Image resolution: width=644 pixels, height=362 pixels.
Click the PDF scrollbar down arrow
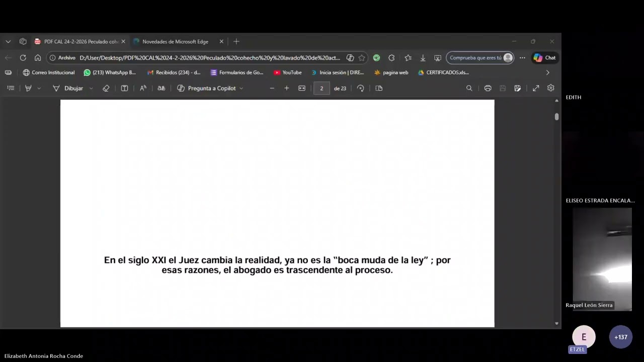(556, 324)
